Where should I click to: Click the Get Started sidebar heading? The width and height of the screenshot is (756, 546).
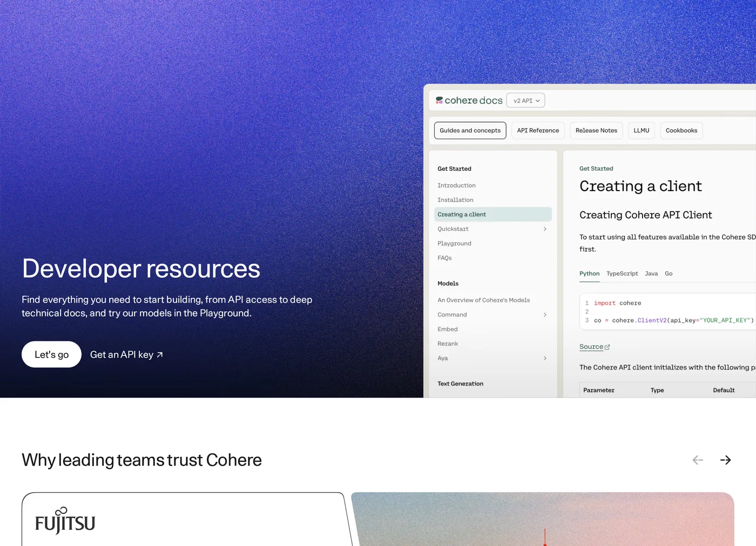coord(454,169)
